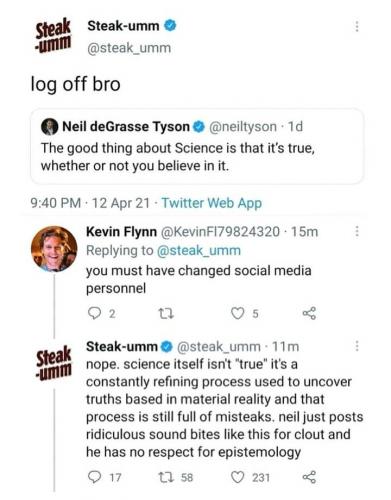
Task: Open the quoted Neil deGrasse Tyson tweet
Action: (197, 146)
